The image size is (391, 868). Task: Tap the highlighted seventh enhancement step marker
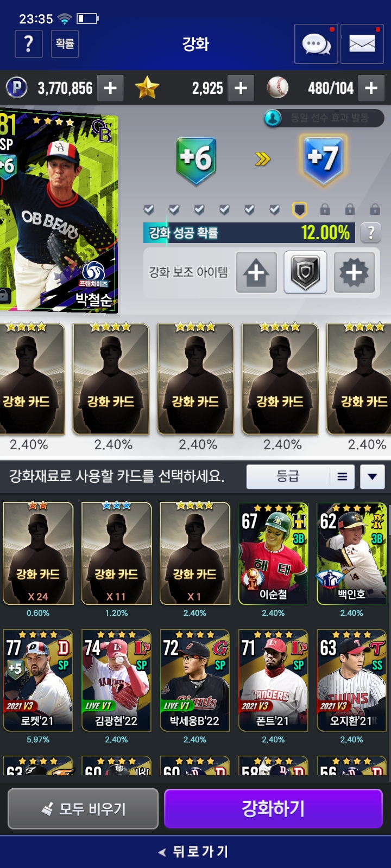click(300, 209)
